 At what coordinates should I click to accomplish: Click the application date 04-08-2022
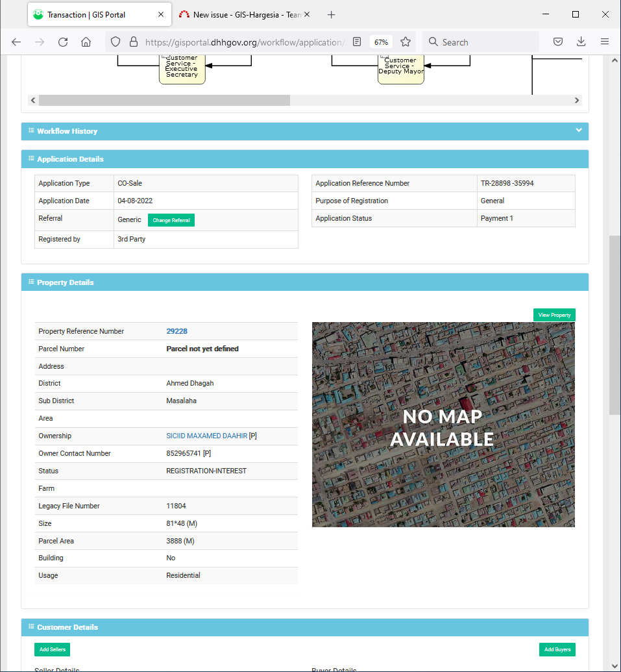(x=135, y=201)
